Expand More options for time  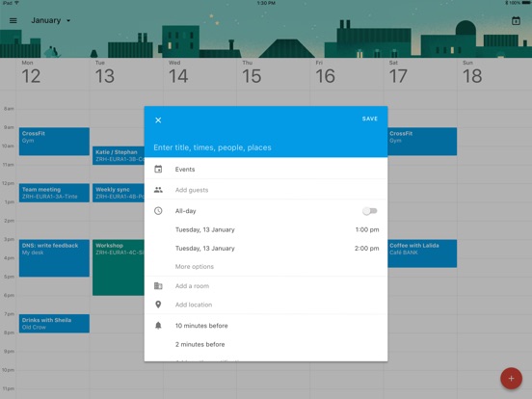click(x=195, y=267)
